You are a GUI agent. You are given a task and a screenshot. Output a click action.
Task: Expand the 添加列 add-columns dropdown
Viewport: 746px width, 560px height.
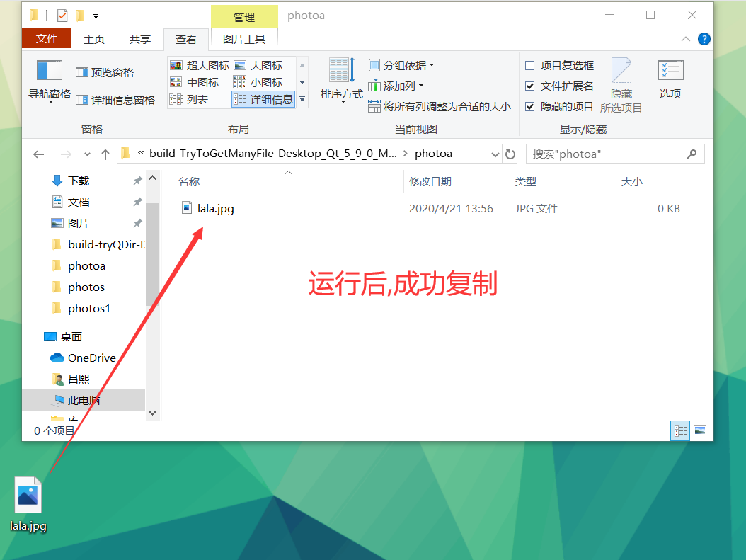(398, 85)
